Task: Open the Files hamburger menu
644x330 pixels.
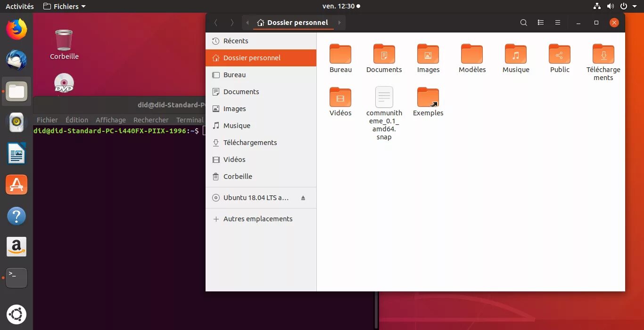Action: 558,23
